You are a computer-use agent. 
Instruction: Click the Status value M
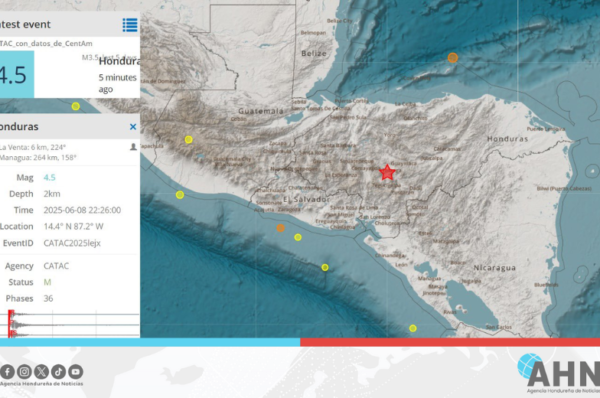(47, 282)
